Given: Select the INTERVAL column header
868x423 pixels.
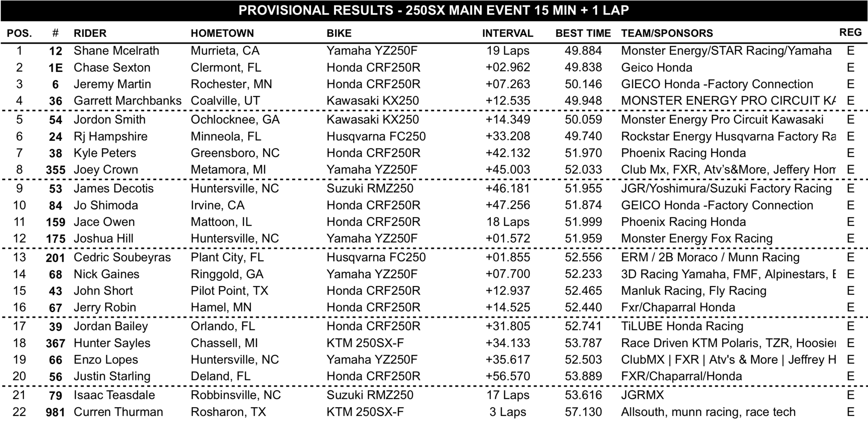Looking at the screenshot, I should (507, 33).
